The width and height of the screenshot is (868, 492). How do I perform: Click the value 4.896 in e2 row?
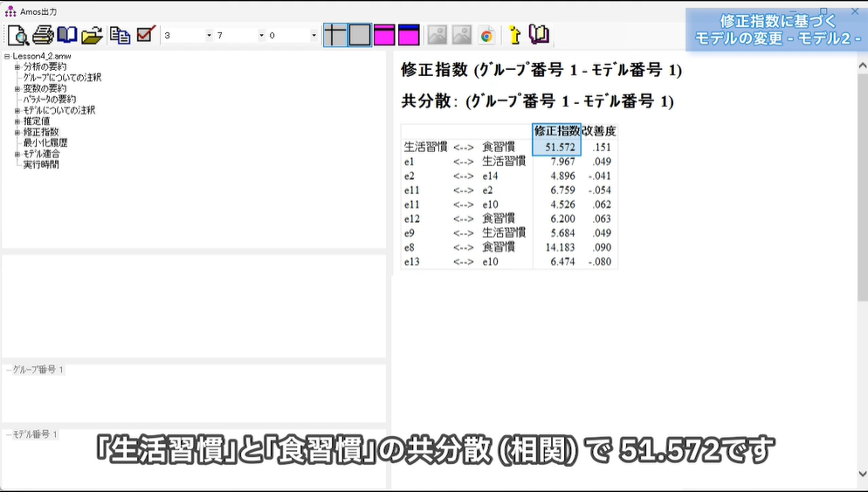[x=563, y=176]
